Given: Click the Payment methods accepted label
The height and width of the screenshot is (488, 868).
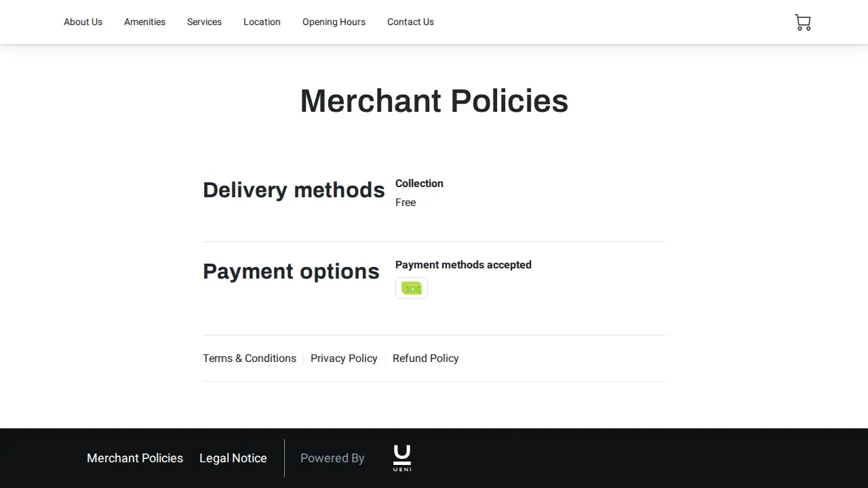Looking at the screenshot, I should click(463, 264).
